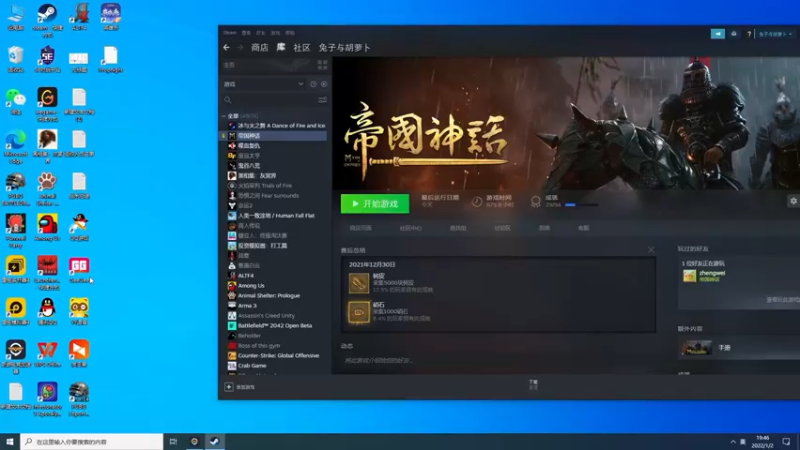
Task: Select Human Fall Flat in list
Action: (274, 216)
